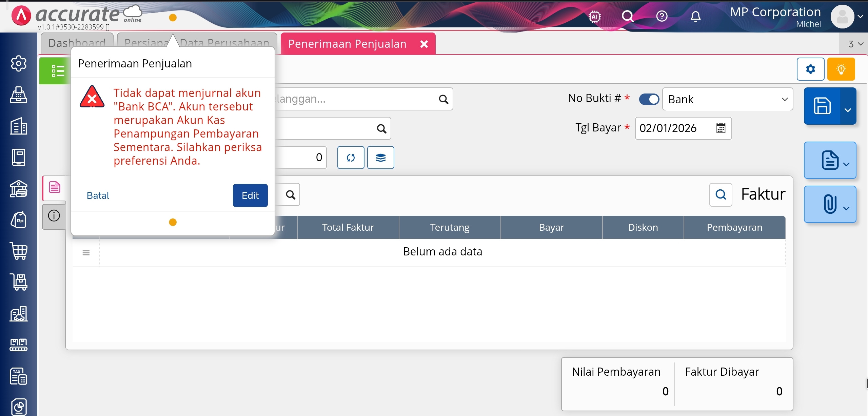
Task: Open the header search magnifier
Action: coord(628,16)
